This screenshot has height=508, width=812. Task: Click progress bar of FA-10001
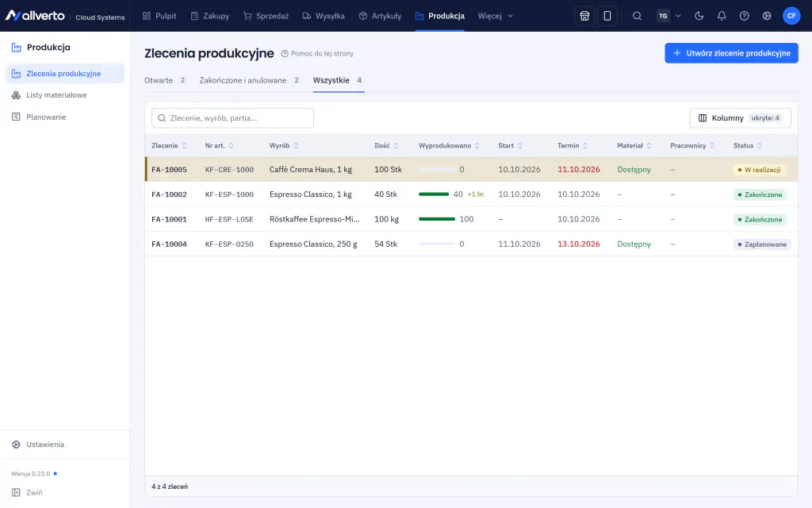tap(437, 219)
